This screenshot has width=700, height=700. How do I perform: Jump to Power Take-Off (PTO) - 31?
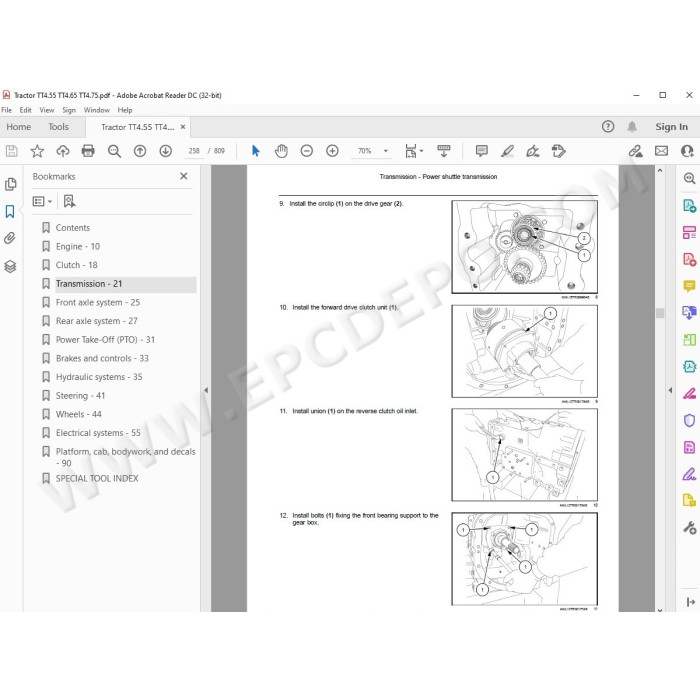point(105,340)
